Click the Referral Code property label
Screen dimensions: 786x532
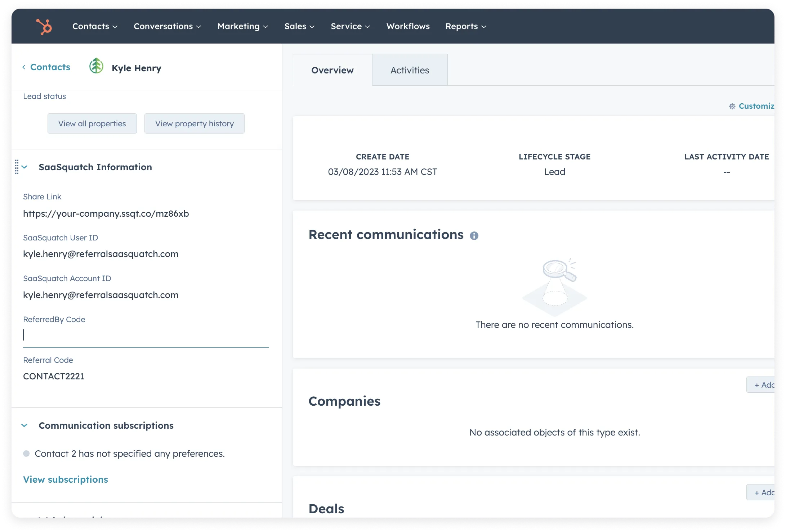tap(48, 360)
